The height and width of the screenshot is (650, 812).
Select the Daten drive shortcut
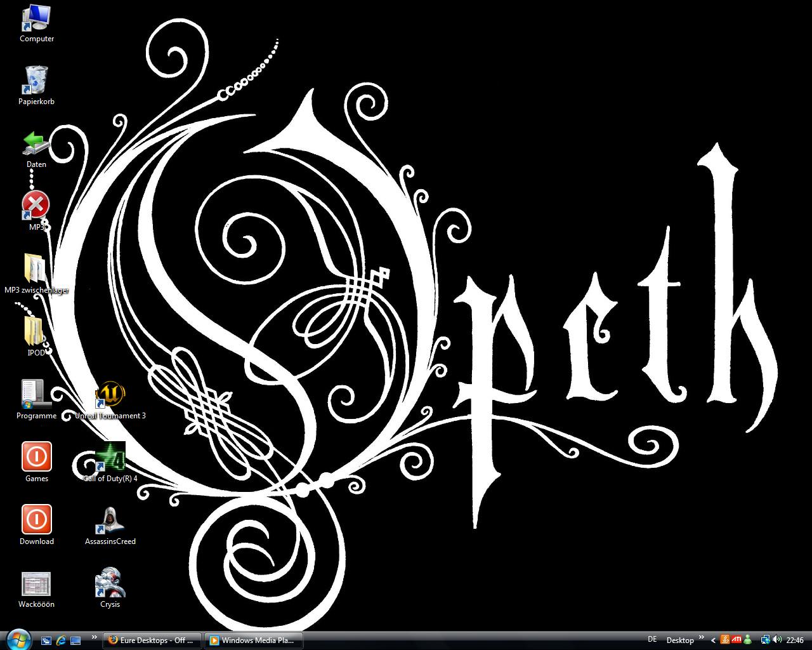click(36, 149)
